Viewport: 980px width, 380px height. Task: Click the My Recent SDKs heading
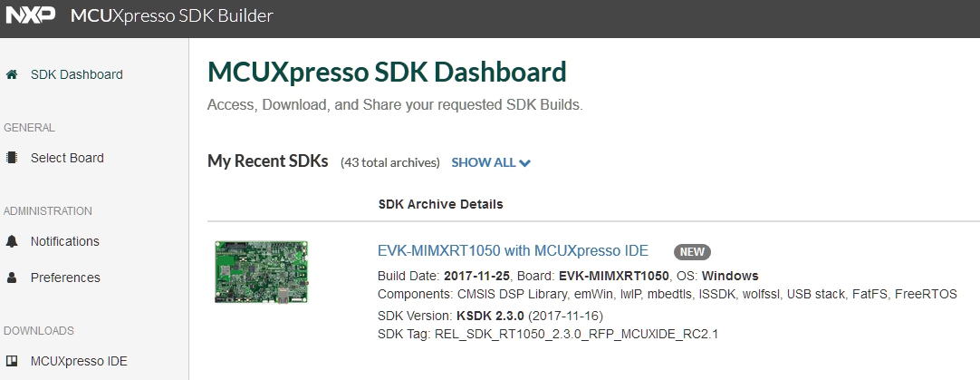pos(267,161)
